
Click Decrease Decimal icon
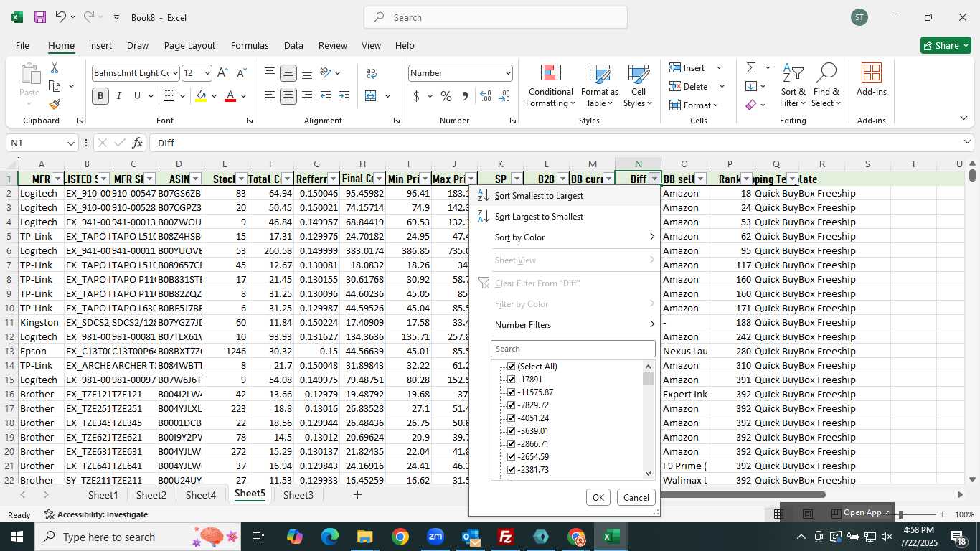[504, 96]
